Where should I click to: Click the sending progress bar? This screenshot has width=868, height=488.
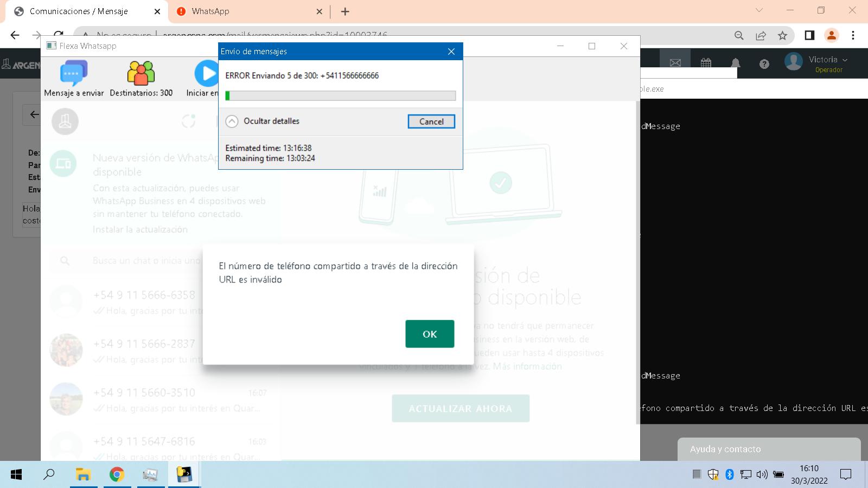pos(341,95)
